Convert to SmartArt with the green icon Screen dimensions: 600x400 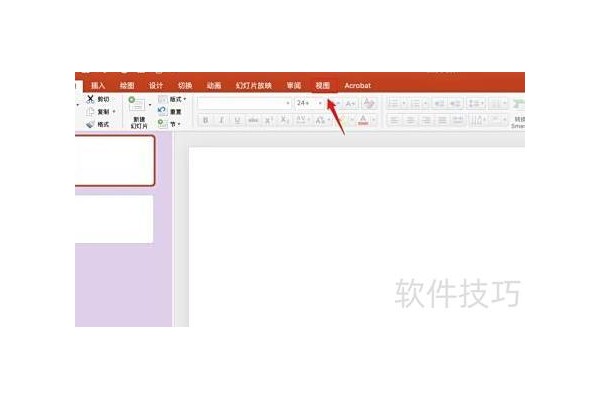pos(518,104)
